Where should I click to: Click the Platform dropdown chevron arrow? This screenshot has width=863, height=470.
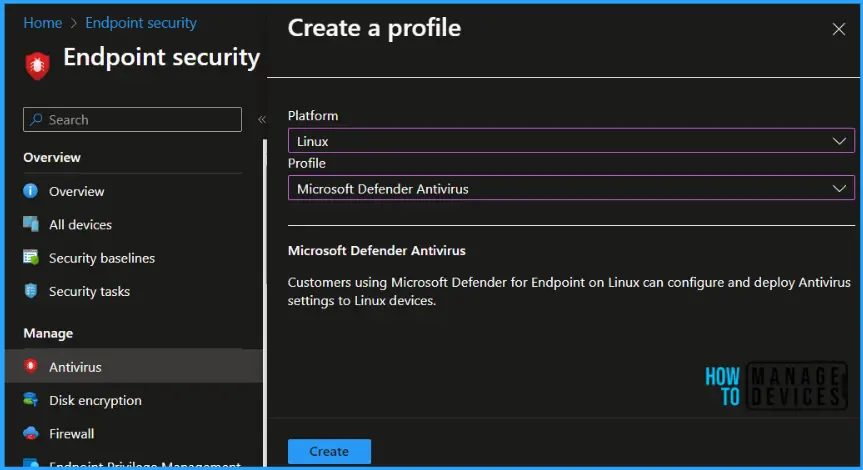pos(839,141)
